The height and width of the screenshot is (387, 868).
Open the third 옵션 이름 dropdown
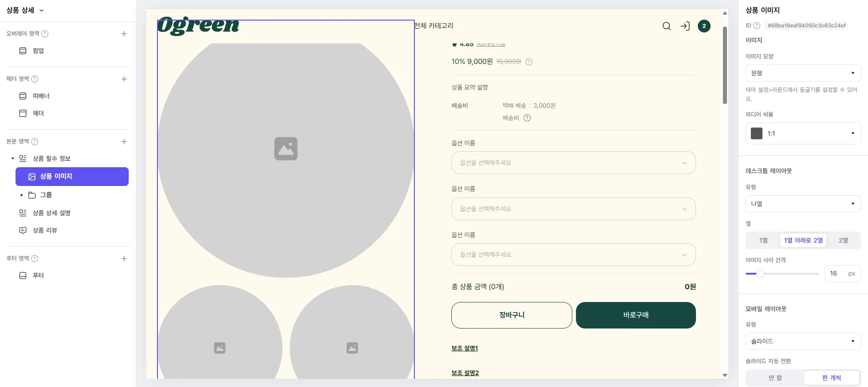coord(574,254)
